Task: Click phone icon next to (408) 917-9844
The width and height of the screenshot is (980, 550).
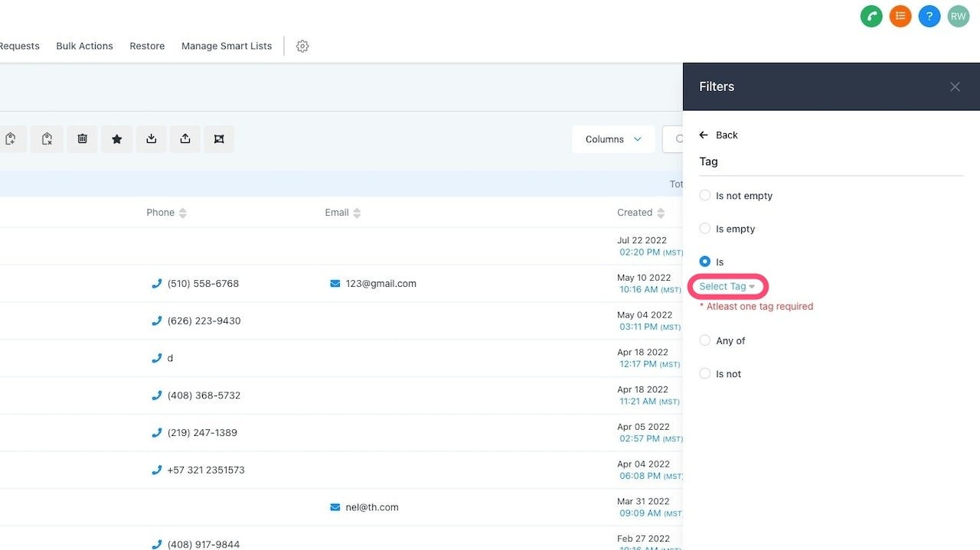Action: (157, 545)
